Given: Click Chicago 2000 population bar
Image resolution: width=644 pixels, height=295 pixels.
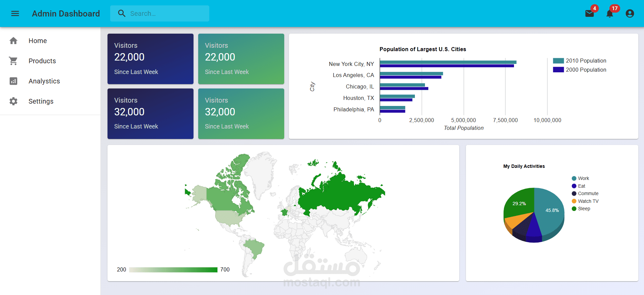Looking at the screenshot, I should (x=404, y=88).
